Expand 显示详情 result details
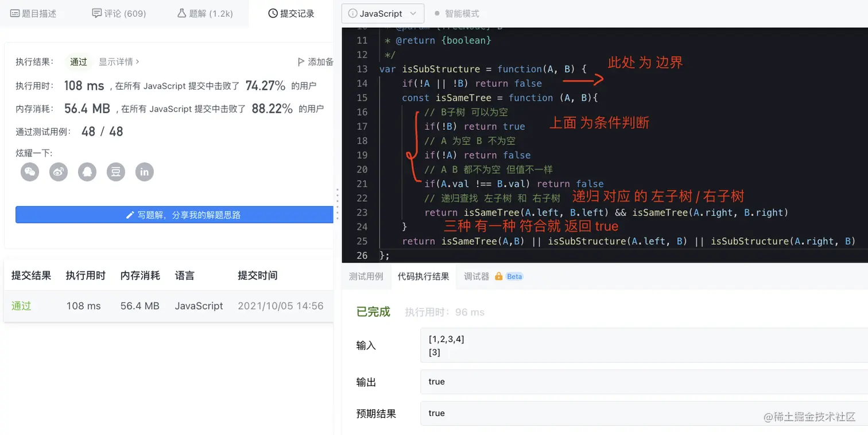This screenshot has height=435, width=868. [x=119, y=61]
